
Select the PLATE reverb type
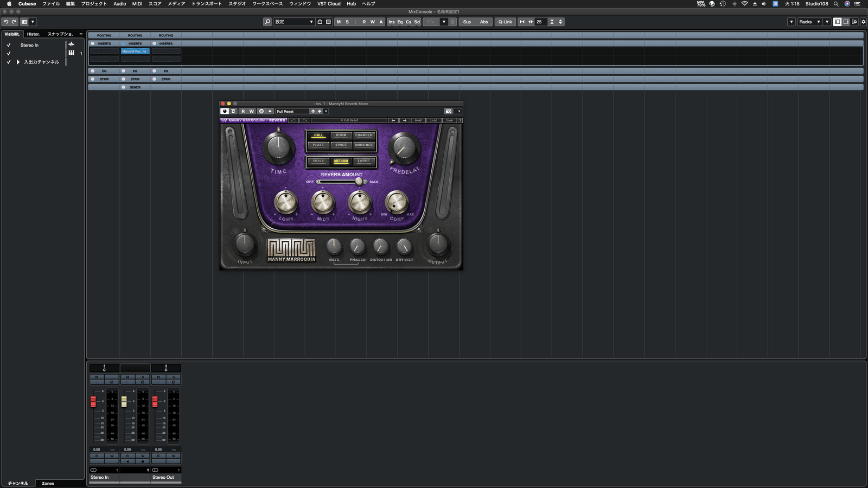point(318,145)
